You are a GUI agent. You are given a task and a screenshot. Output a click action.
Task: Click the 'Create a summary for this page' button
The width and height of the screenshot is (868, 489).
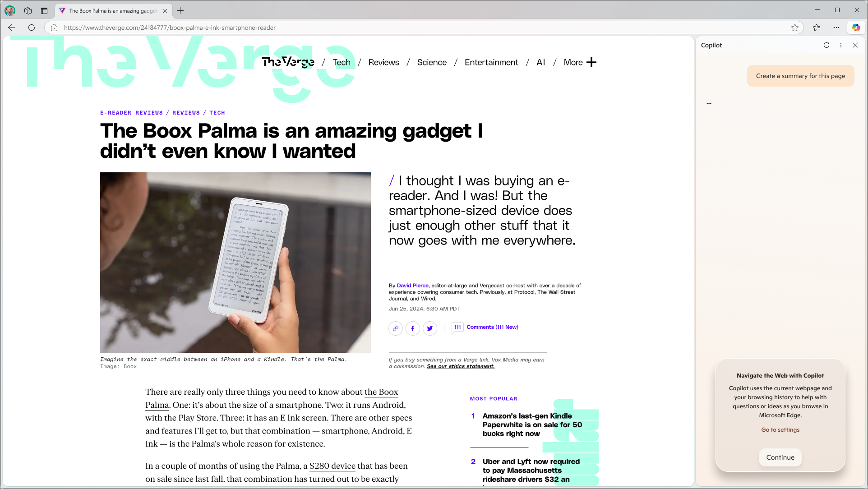click(x=801, y=76)
